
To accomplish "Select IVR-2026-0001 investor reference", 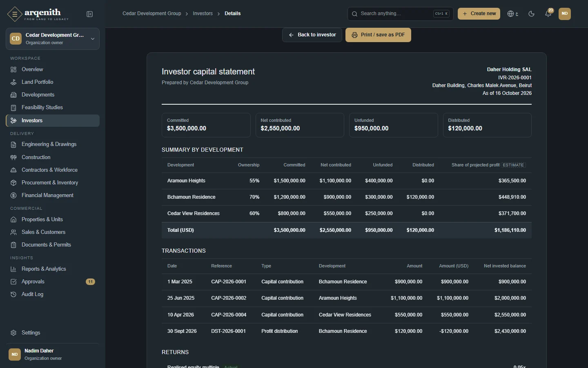I will click(x=514, y=78).
